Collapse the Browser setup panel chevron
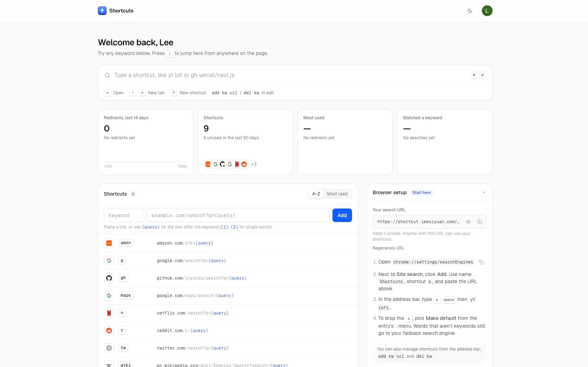588x367 pixels. [x=484, y=192]
